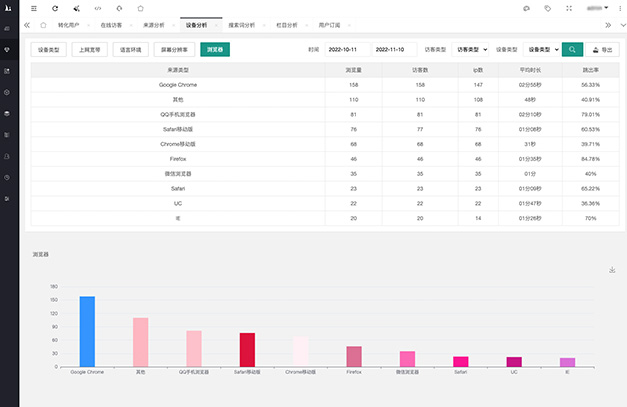Select the 上网宽带 button
Viewport: 627px width, 407px height.
[x=89, y=48]
